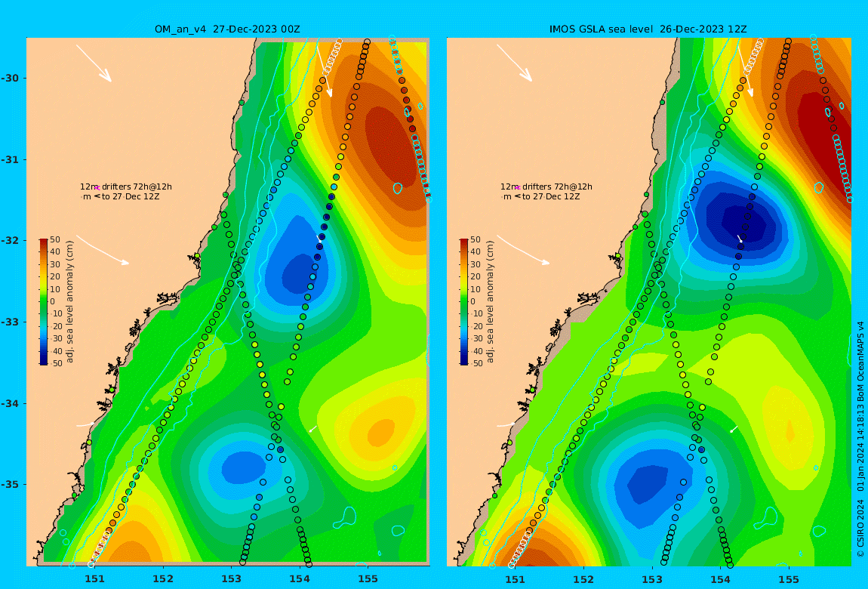
Task: Click the left map title OM_an_v4 27-Dec-2023 00Z
Action: 227,29
